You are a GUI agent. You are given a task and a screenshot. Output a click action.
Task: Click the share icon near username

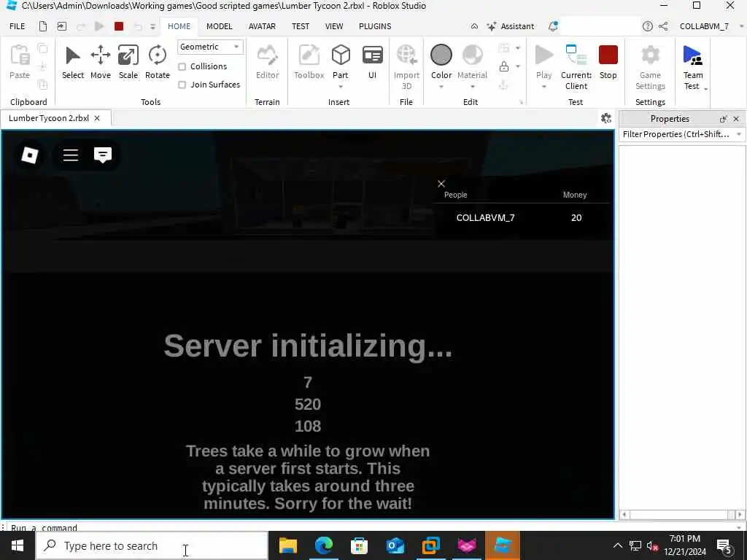pos(662,26)
